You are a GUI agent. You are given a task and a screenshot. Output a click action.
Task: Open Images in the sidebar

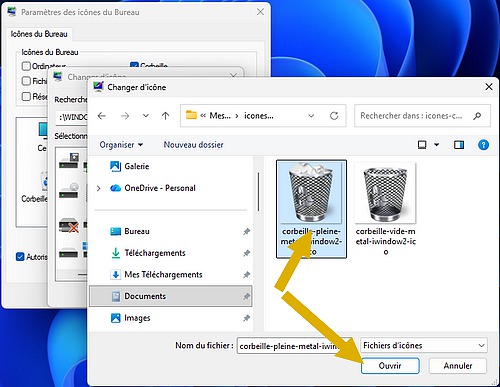137,318
